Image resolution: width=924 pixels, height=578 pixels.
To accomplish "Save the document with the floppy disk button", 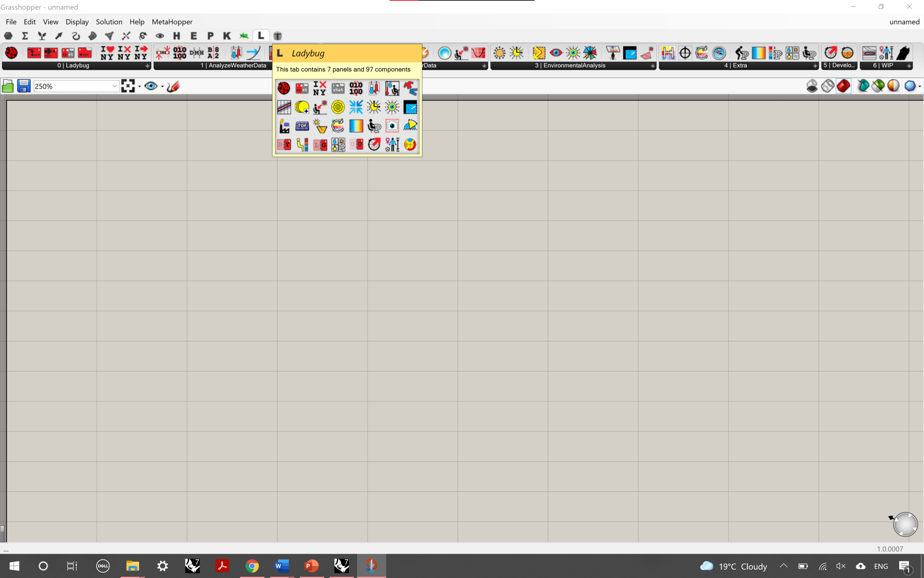I will pos(24,87).
